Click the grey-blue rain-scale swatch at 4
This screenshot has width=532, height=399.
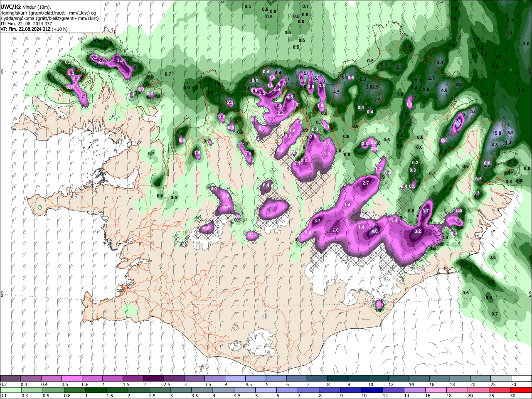click(x=223, y=390)
